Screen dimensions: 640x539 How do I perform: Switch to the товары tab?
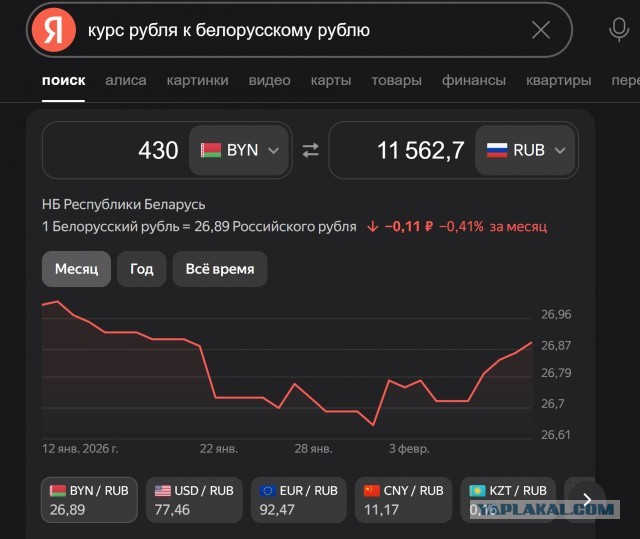397,80
